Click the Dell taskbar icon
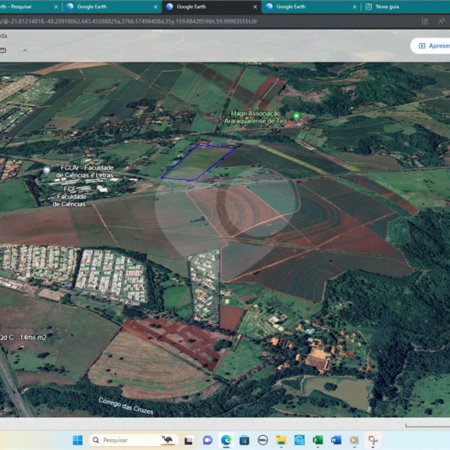The image size is (450, 450). coord(263,440)
